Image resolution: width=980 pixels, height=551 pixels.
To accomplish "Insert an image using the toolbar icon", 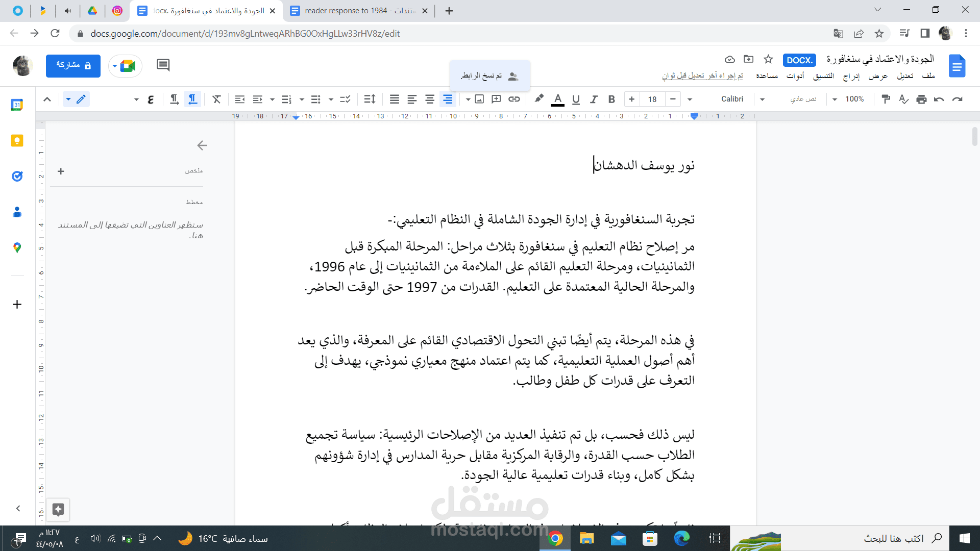I will click(x=479, y=99).
